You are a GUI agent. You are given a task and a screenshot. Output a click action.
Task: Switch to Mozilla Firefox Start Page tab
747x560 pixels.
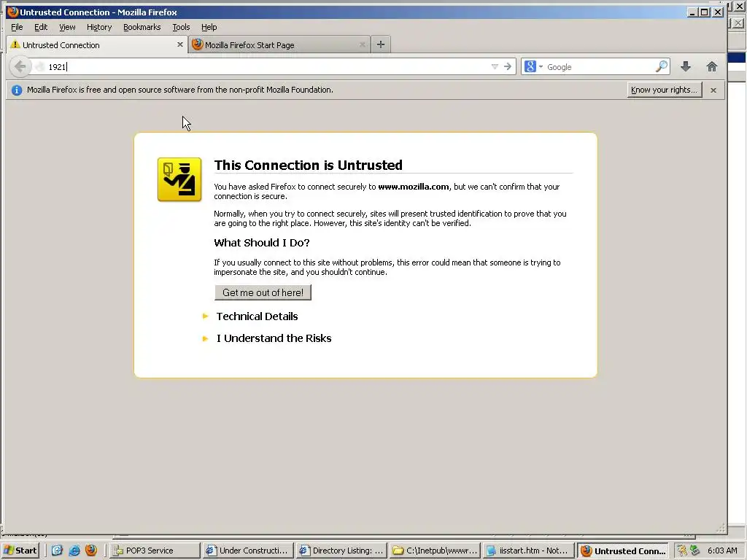pos(279,44)
